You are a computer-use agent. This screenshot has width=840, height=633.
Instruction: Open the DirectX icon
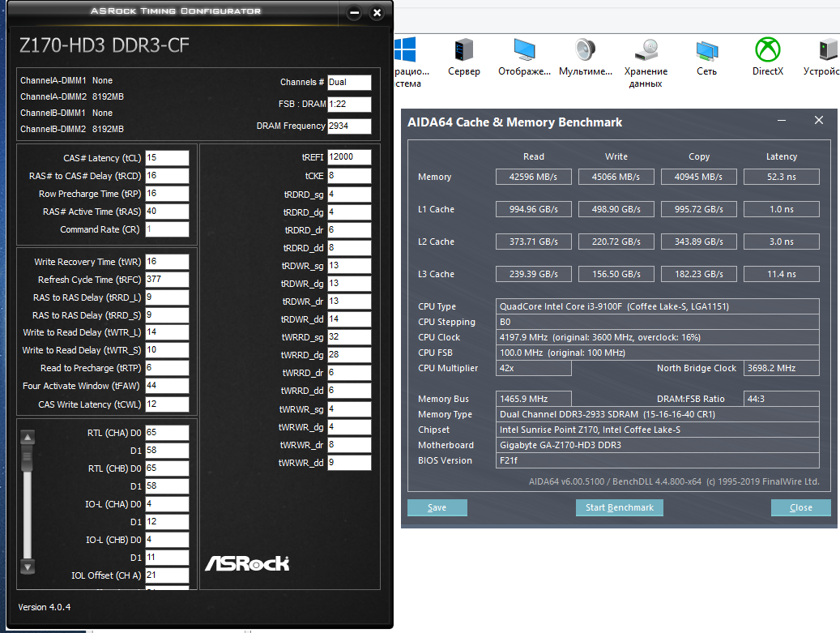tap(768, 57)
